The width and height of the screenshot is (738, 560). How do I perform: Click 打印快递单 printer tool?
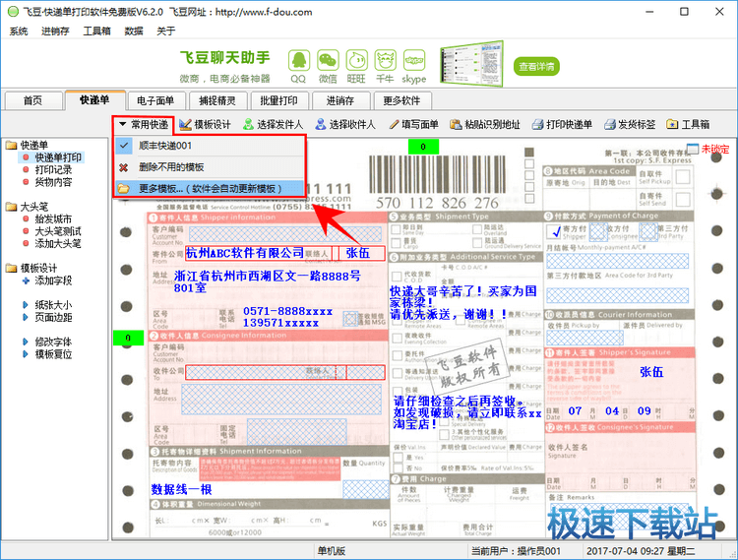click(562, 124)
